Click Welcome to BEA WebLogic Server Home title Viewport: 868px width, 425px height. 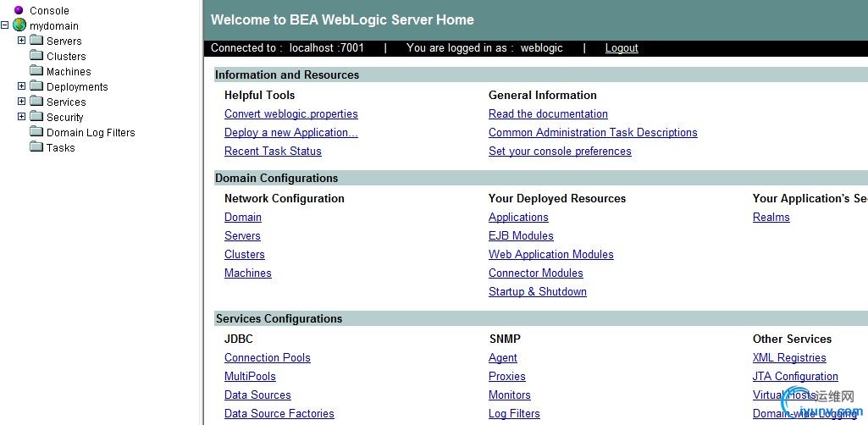[x=342, y=20]
